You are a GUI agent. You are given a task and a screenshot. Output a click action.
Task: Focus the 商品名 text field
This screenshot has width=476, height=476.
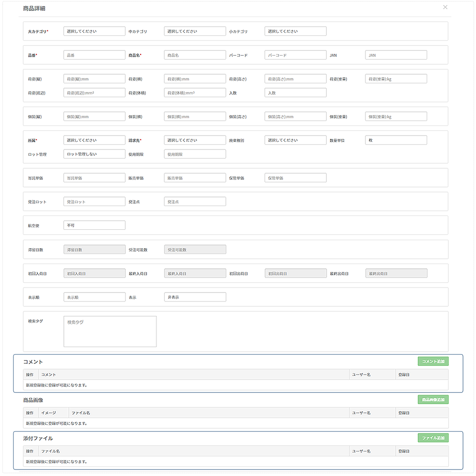click(x=195, y=55)
